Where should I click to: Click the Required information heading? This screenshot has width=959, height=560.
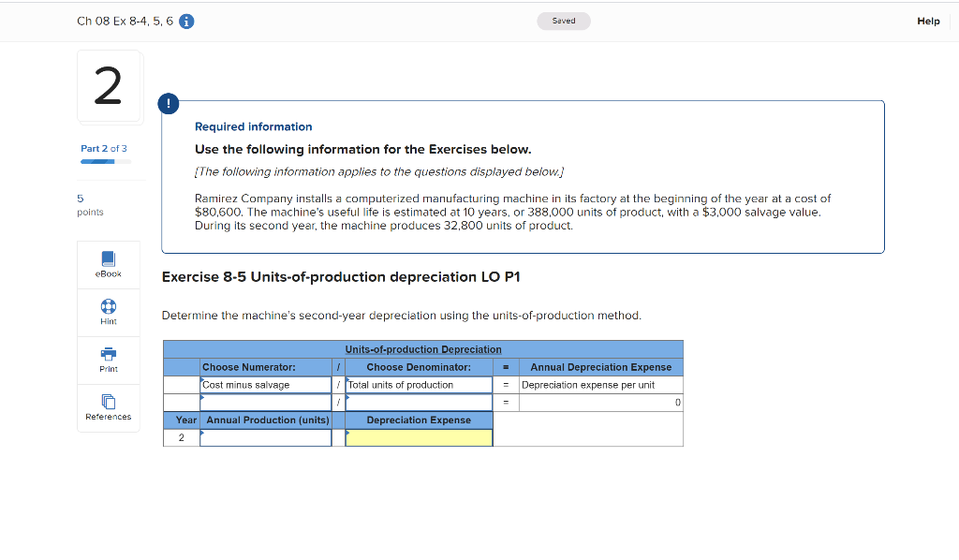(253, 126)
